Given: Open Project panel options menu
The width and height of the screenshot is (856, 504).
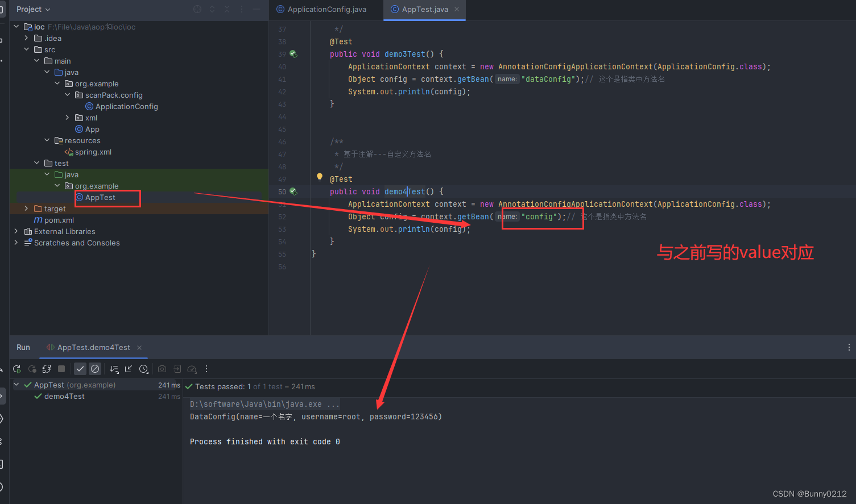Looking at the screenshot, I should click(242, 9).
